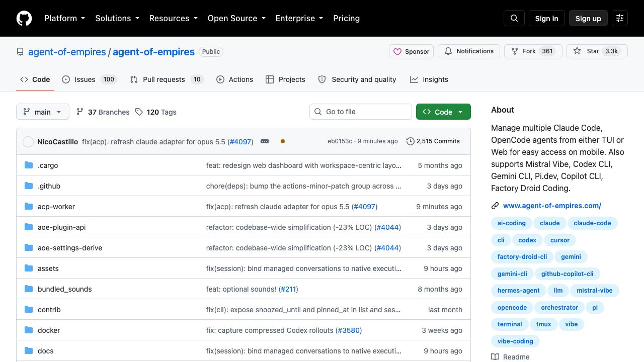
Task: Click the aoe-plugin-api folder icon
Action: (29, 227)
